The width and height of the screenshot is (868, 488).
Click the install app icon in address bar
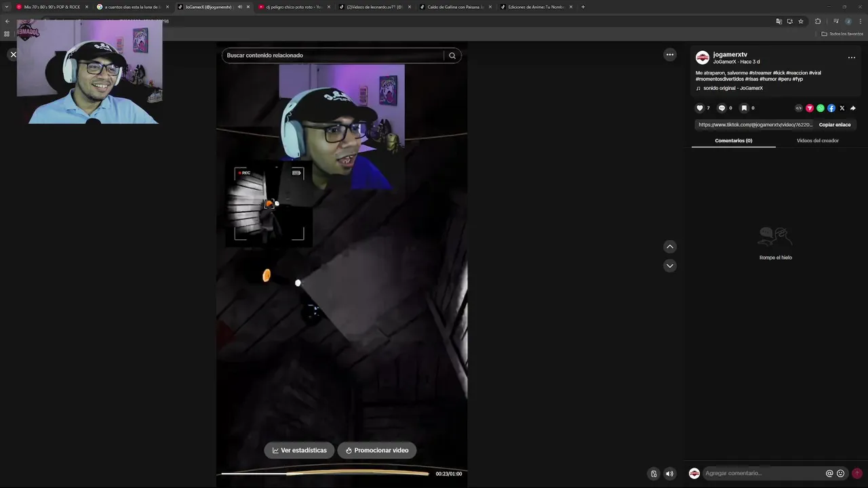point(789,21)
